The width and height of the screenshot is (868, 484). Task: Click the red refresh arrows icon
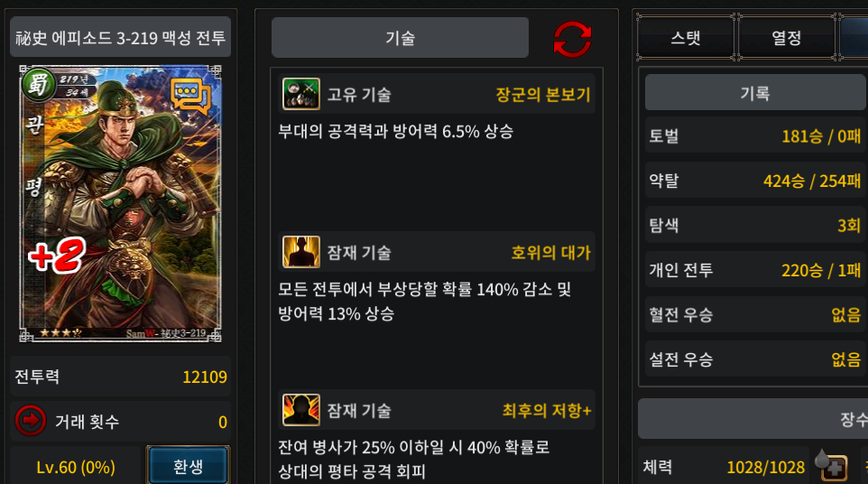pos(572,40)
